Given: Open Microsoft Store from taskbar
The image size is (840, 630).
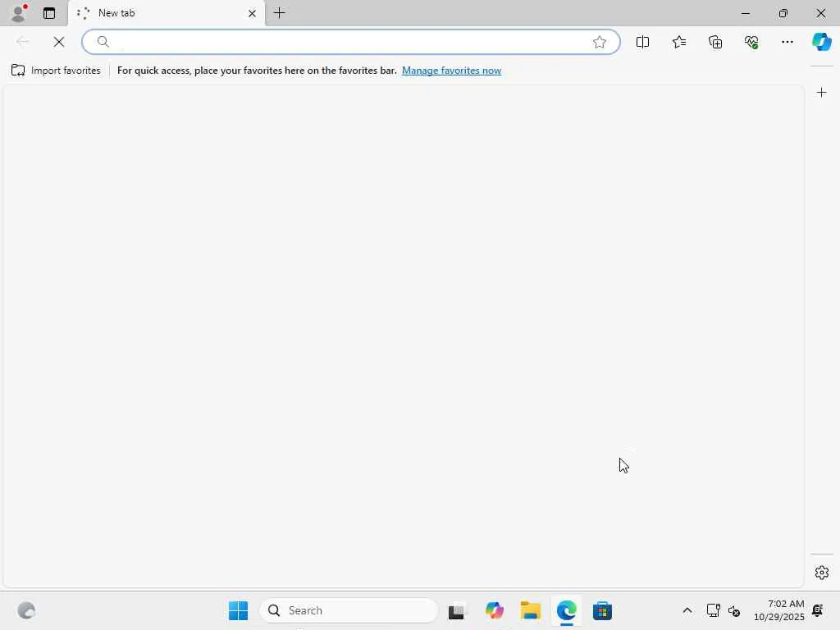Looking at the screenshot, I should (x=603, y=610).
